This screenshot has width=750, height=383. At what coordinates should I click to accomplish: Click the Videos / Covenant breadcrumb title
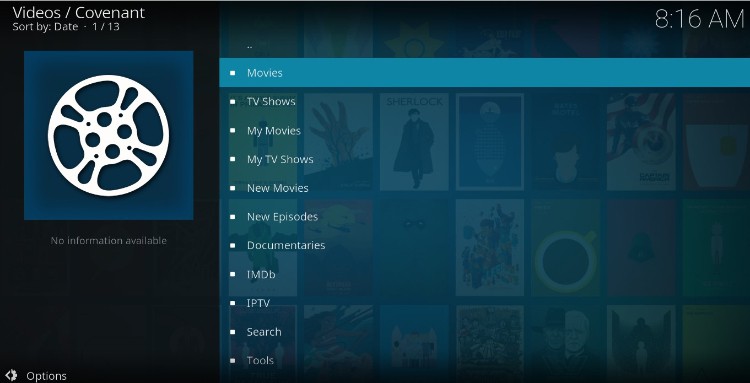point(79,12)
